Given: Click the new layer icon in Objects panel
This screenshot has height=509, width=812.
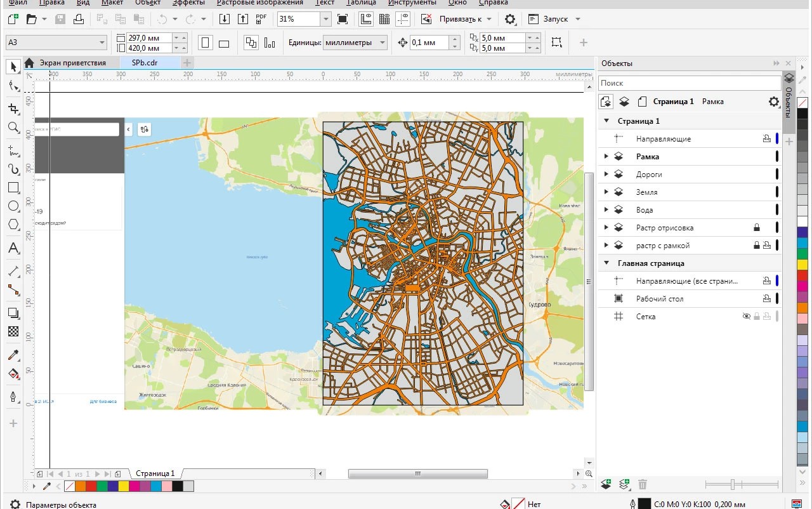Looking at the screenshot, I should tap(606, 484).
